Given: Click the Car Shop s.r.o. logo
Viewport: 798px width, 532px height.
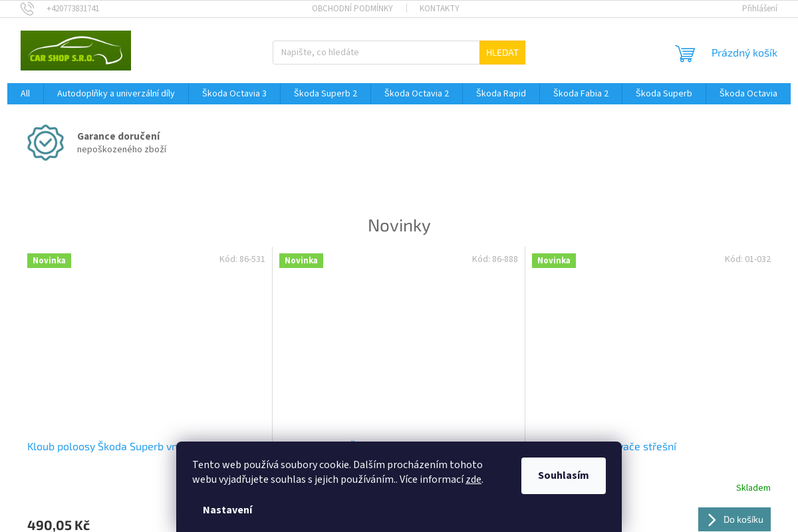Looking at the screenshot, I should pyautogui.click(x=76, y=51).
